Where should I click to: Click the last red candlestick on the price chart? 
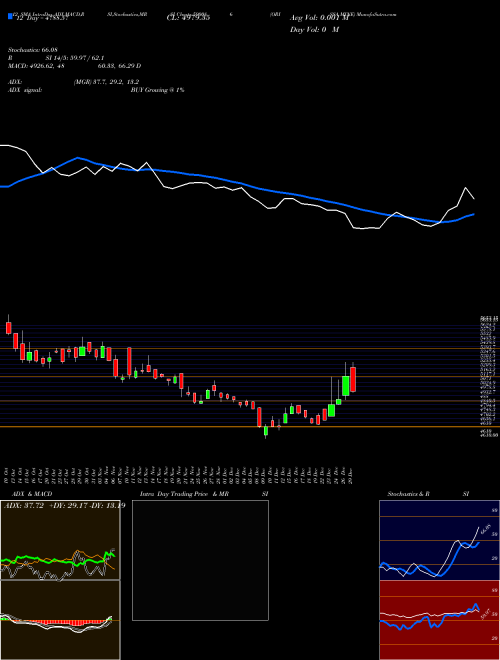353,379
